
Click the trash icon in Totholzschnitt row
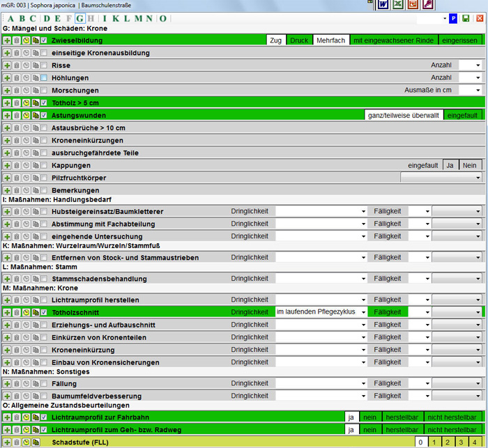point(17,312)
